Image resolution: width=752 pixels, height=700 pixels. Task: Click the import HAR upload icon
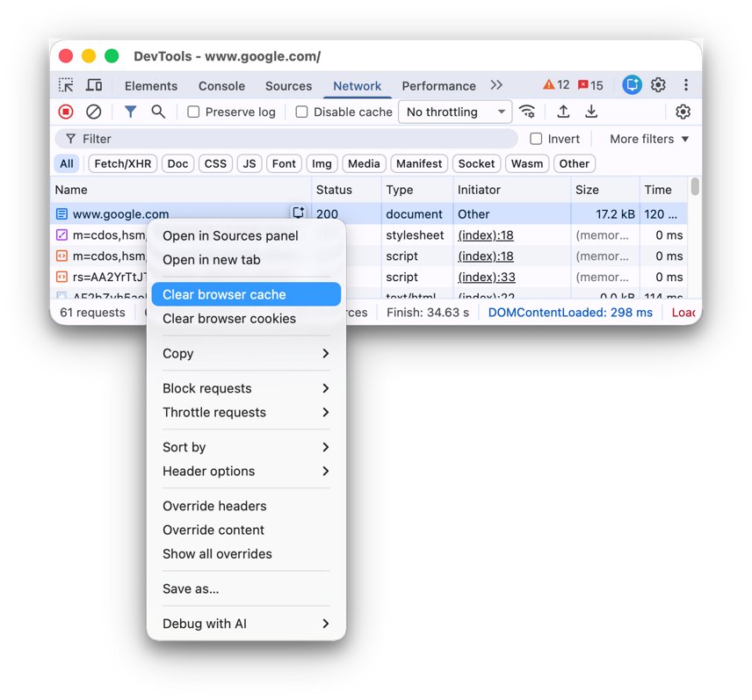click(563, 112)
